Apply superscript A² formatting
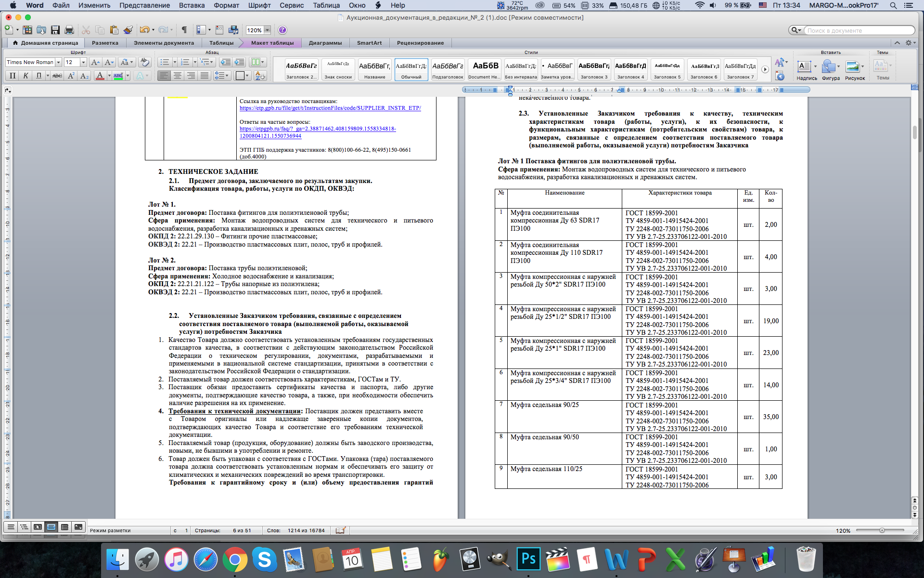 coord(71,76)
